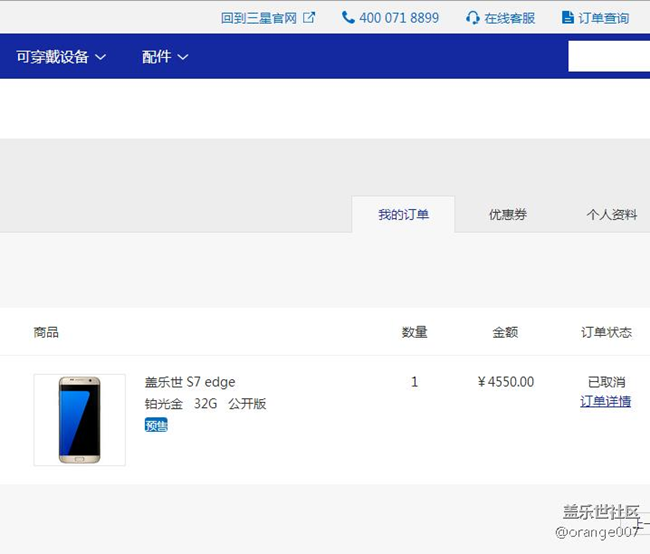This screenshot has height=554, width=650.
Task: Switch to the 我的订单 tab
Action: (x=403, y=215)
